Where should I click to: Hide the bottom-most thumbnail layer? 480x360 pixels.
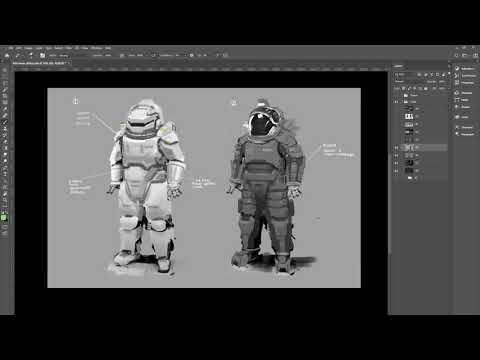pos(397,171)
